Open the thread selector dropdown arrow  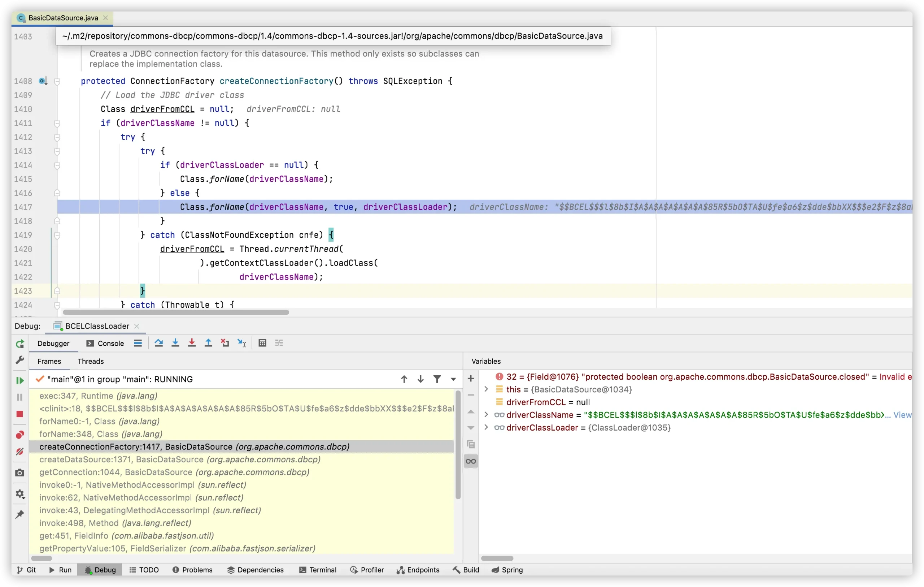coord(453,379)
